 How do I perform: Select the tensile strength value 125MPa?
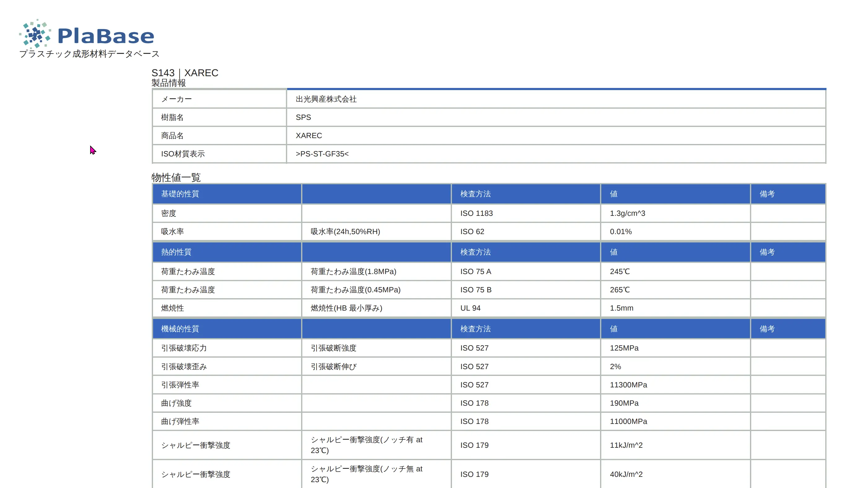pyautogui.click(x=624, y=348)
